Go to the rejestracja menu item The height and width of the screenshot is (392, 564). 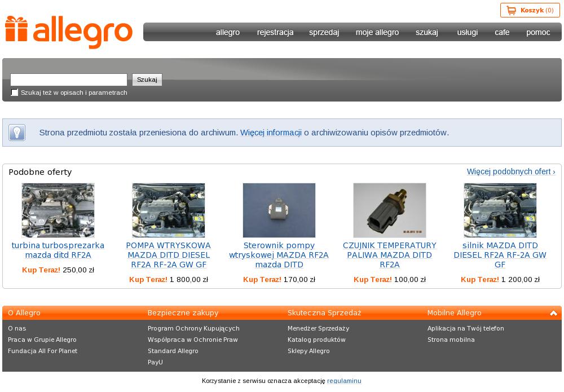click(x=275, y=32)
